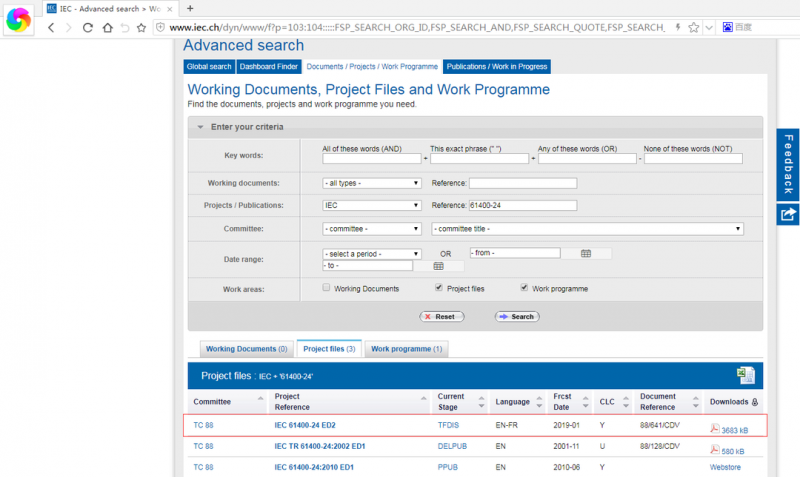Uncheck the Project files checkbox

click(x=439, y=288)
